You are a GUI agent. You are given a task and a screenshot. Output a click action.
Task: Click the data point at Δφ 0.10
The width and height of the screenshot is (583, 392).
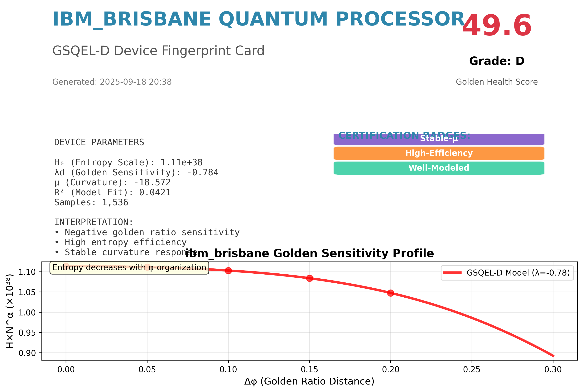click(228, 271)
